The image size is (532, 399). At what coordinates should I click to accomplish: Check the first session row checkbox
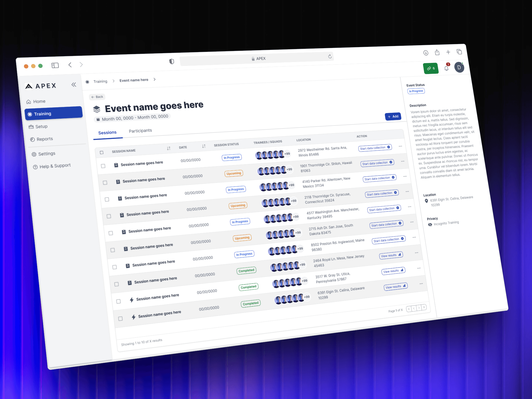click(x=103, y=166)
